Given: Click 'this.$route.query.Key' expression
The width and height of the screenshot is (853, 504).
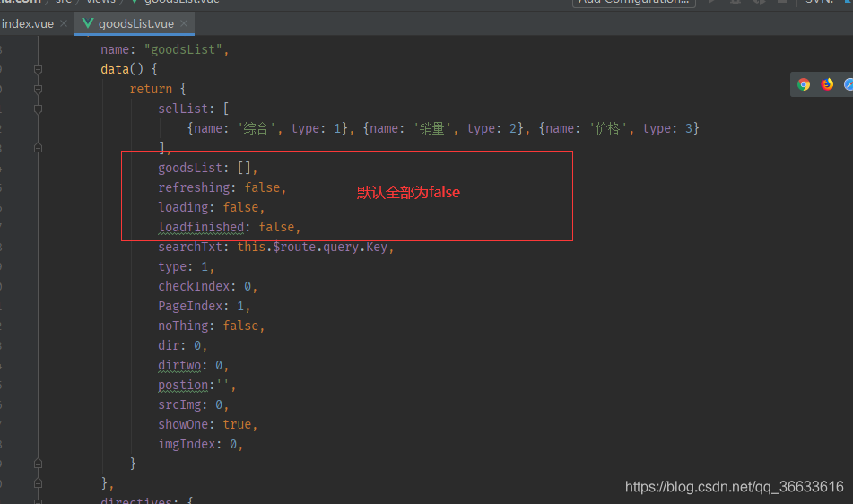Looking at the screenshot, I should pyautogui.click(x=312, y=247).
